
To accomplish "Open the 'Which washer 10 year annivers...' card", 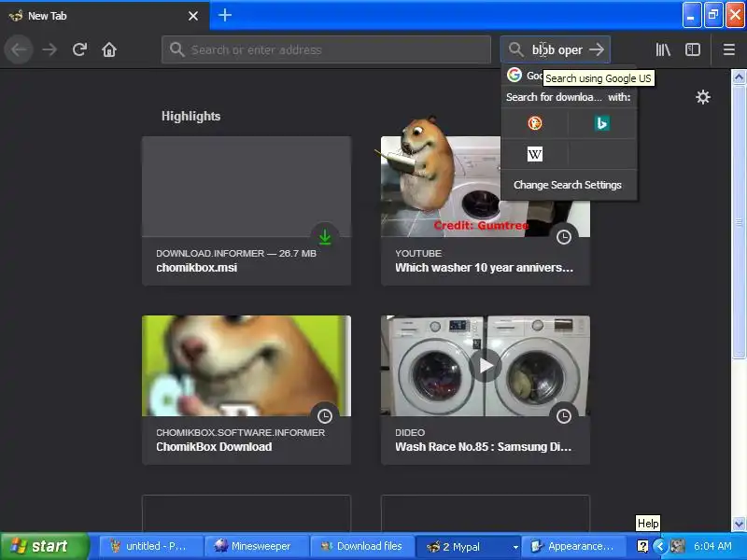I will tap(485, 211).
